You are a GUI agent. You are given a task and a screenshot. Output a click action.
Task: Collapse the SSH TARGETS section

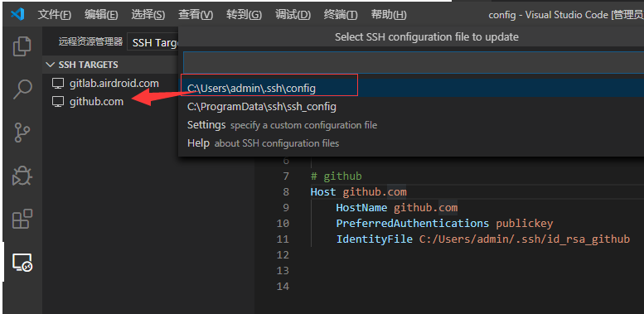(51, 65)
